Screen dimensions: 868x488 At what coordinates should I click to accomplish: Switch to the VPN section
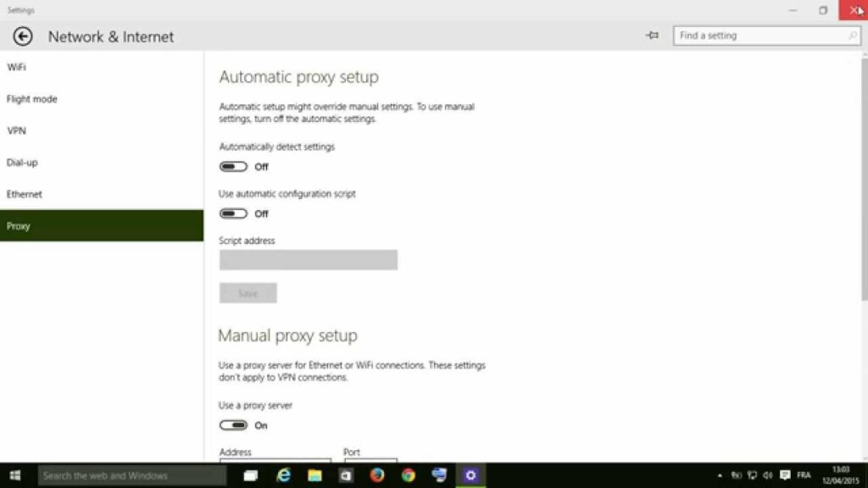click(18, 130)
